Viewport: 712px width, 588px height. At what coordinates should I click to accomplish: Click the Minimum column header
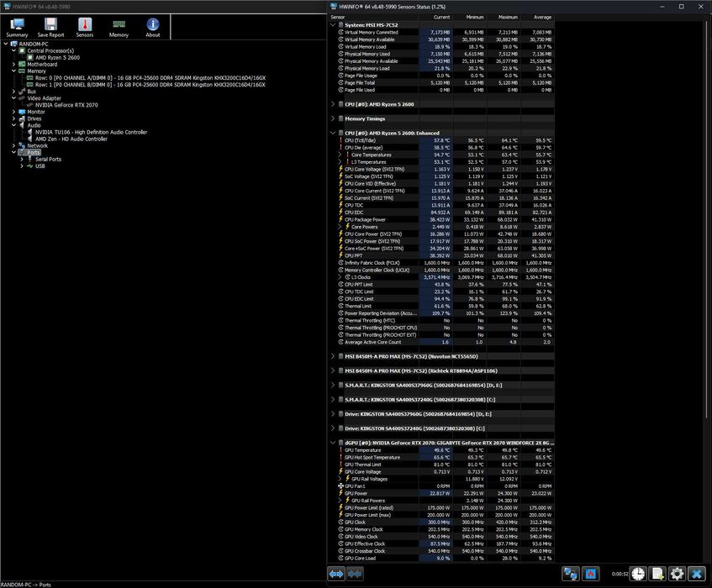pyautogui.click(x=470, y=18)
